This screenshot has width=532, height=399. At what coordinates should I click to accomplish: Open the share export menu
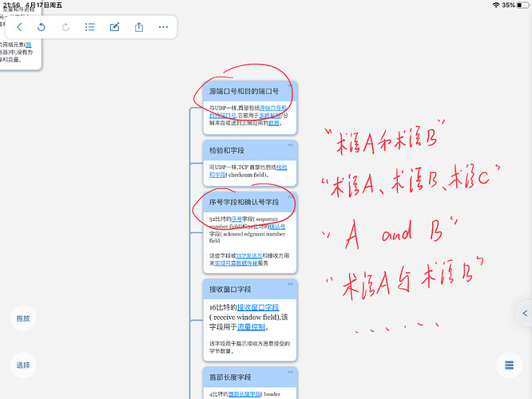(139, 27)
